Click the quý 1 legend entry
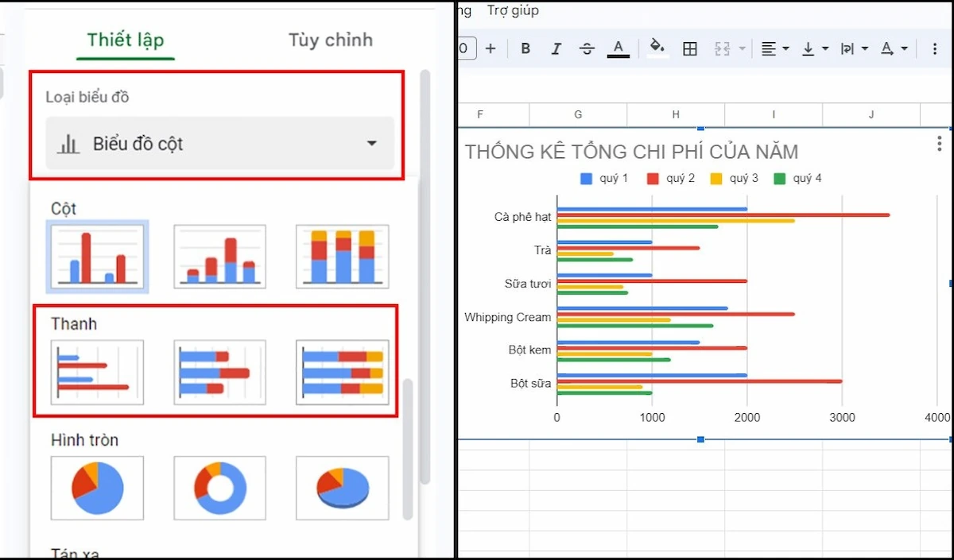Screen dimensions: 954x560 coord(605,179)
